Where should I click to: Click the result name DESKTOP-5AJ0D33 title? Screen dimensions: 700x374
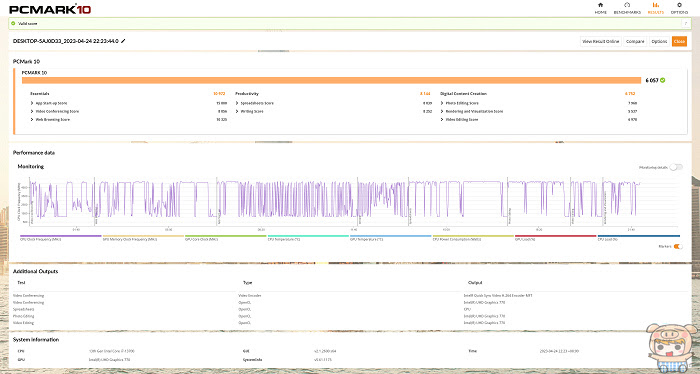[x=66, y=41]
